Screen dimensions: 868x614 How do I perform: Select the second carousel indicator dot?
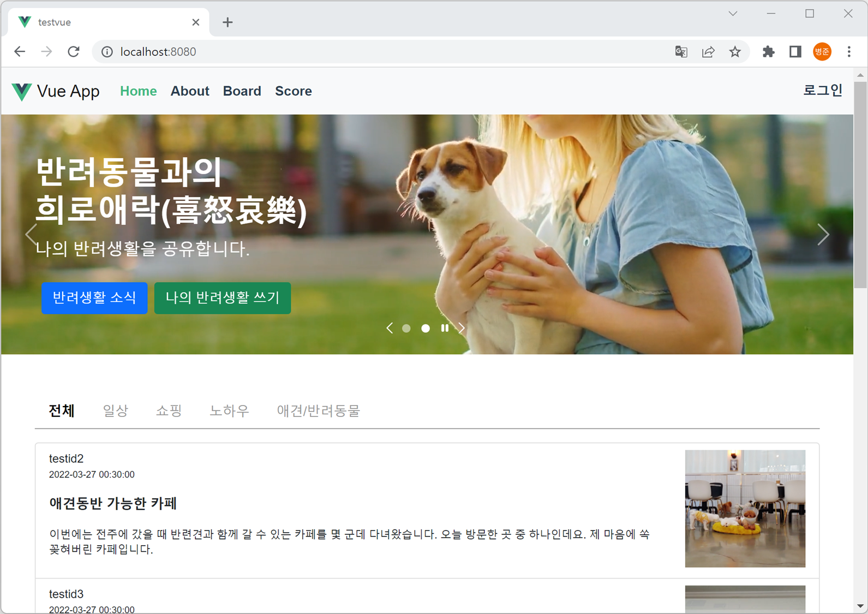[x=426, y=328]
